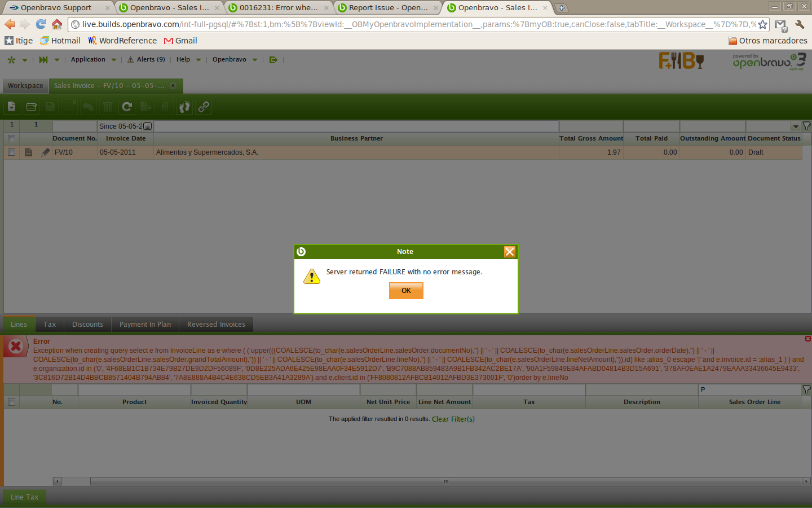
Task: Switch to the Discounts tab
Action: click(x=87, y=325)
